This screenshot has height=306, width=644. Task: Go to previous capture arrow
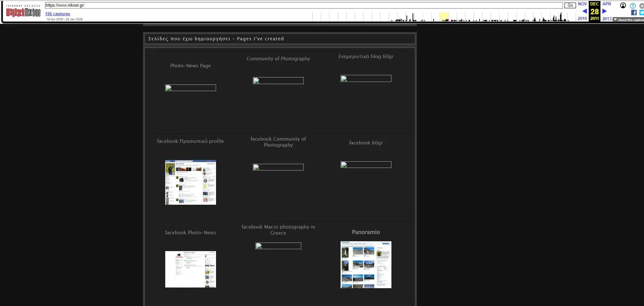tap(585, 11)
